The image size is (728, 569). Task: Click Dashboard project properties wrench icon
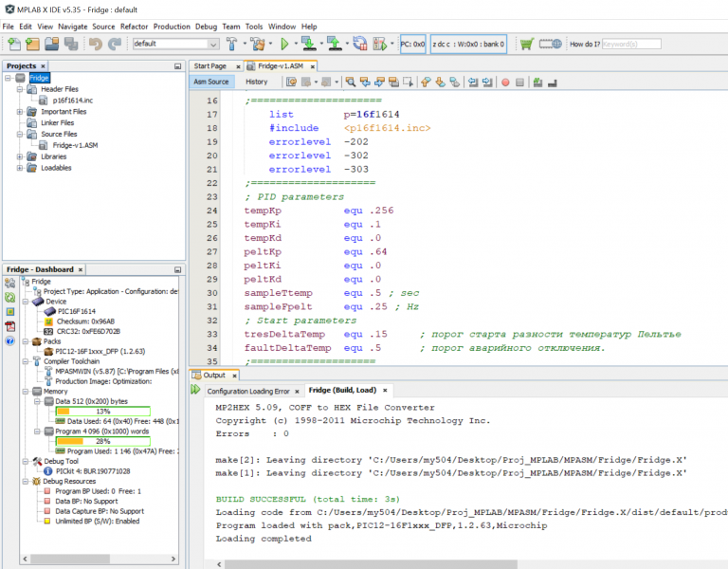(x=9, y=283)
